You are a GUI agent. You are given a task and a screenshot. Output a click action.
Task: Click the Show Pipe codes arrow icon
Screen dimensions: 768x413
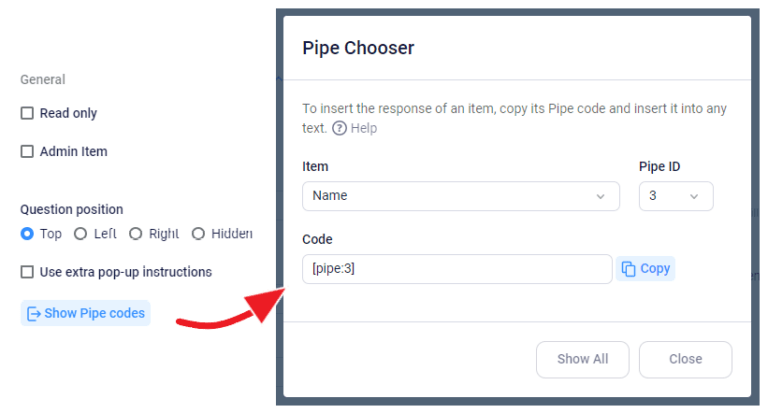(34, 314)
